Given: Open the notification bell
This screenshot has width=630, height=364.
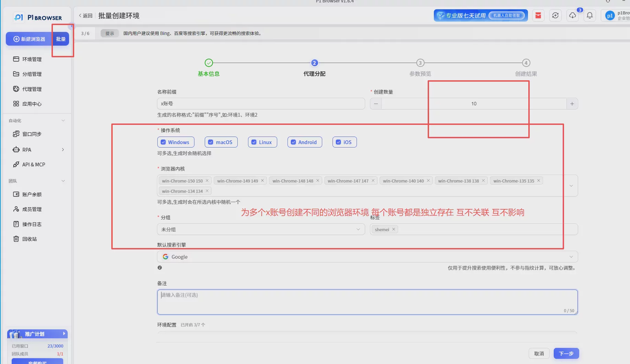Looking at the screenshot, I should [x=590, y=15].
